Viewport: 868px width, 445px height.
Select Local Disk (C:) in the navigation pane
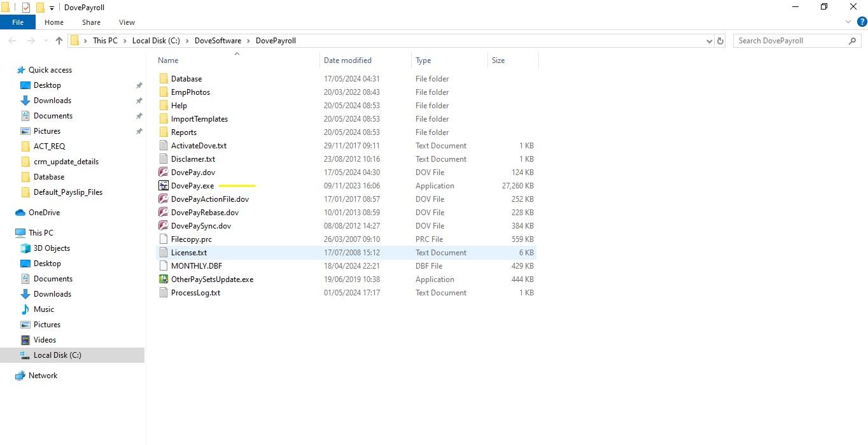(72, 355)
